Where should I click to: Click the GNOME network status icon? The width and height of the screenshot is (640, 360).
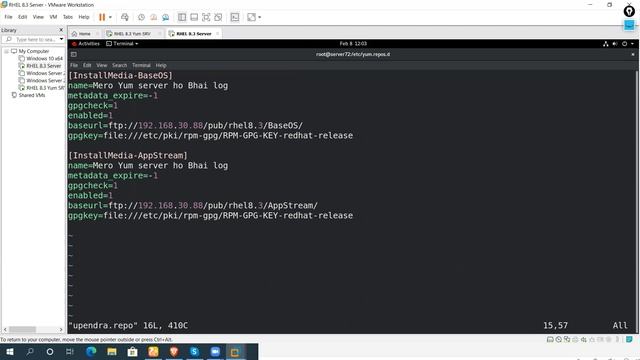(x=606, y=44)
